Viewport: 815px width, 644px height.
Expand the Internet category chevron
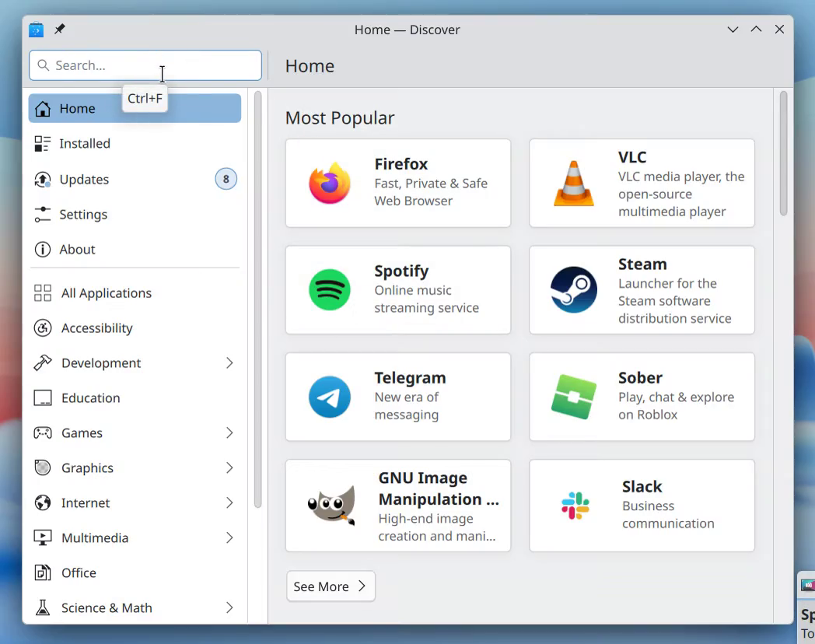[229, 502]
